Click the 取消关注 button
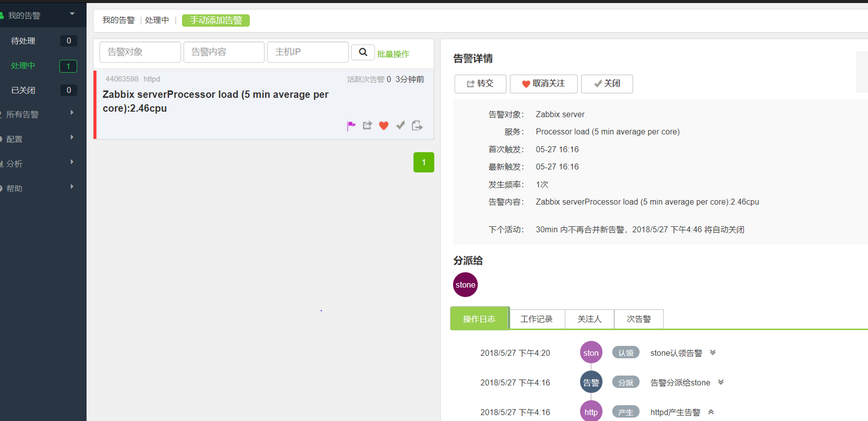Screen dimensions: 868x421 [x=544, y=84]
